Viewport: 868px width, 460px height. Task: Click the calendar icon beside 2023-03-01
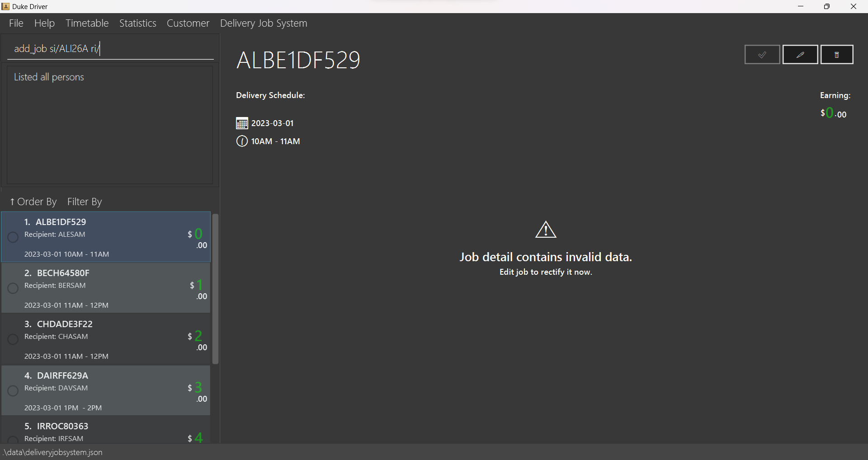point(242,123)
